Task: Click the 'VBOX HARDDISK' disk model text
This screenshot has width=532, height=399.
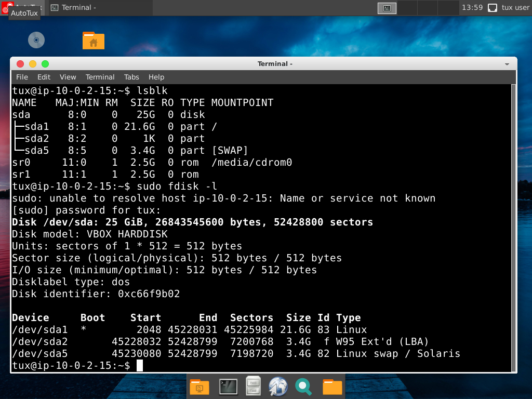Action: click(127, 234)
